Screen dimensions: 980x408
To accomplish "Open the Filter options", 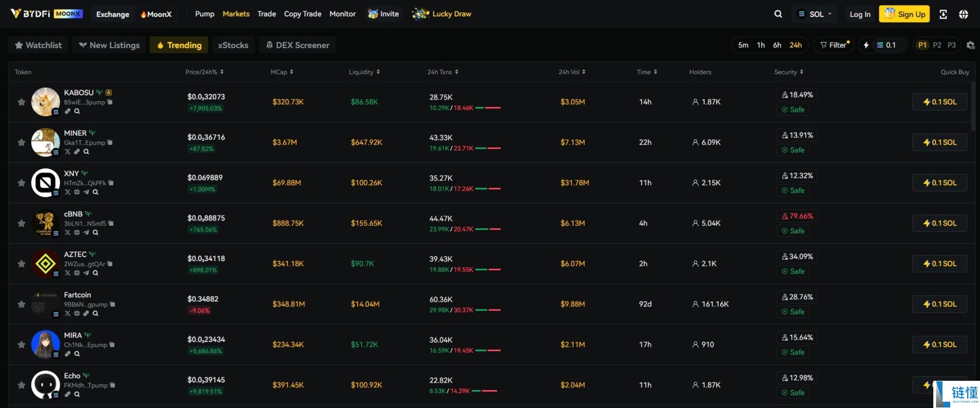I will tap(834, 45).
